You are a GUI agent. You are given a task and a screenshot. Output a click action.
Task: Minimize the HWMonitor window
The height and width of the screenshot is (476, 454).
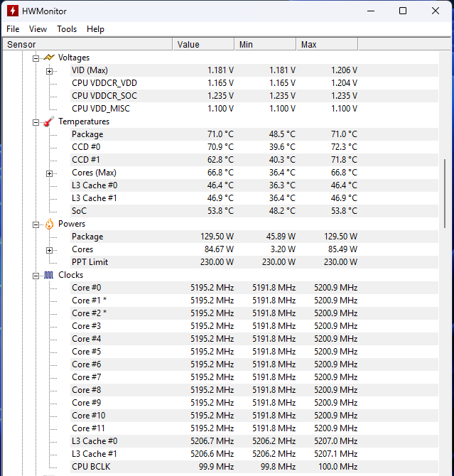(371, 11)
